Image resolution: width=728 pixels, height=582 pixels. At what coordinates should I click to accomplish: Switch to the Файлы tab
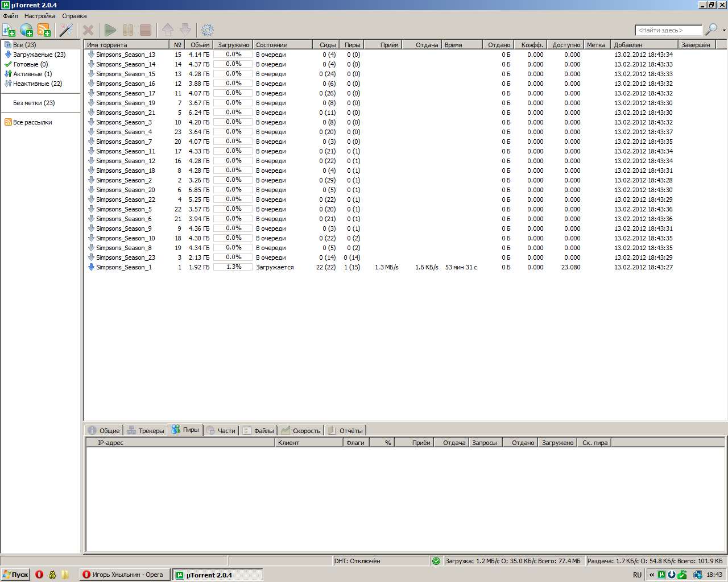[258, 431]
